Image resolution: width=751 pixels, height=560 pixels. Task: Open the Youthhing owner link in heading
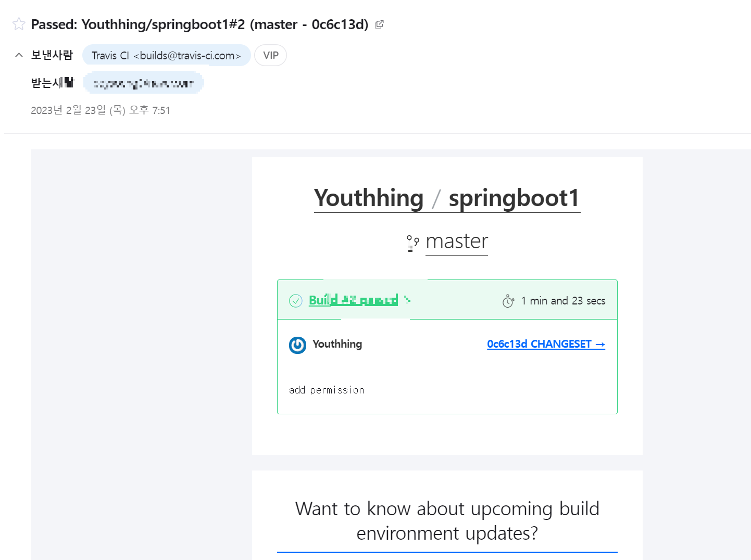369,198
